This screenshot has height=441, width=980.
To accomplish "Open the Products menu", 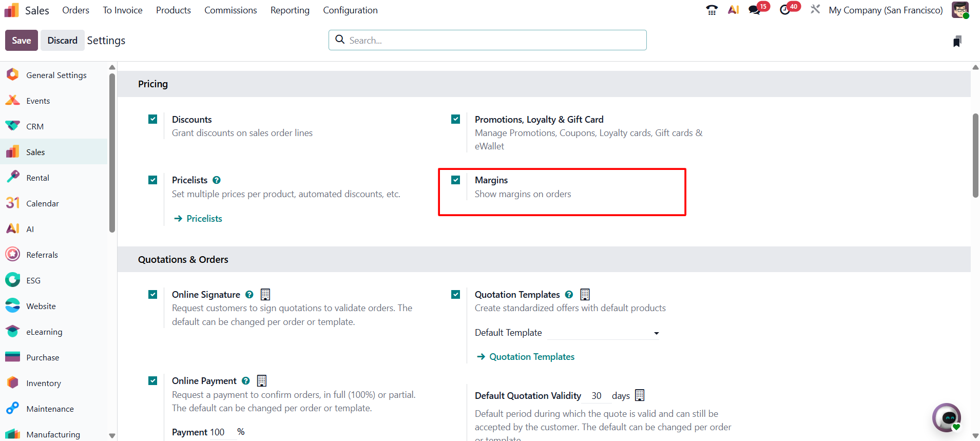I will (x=174, y=10).
